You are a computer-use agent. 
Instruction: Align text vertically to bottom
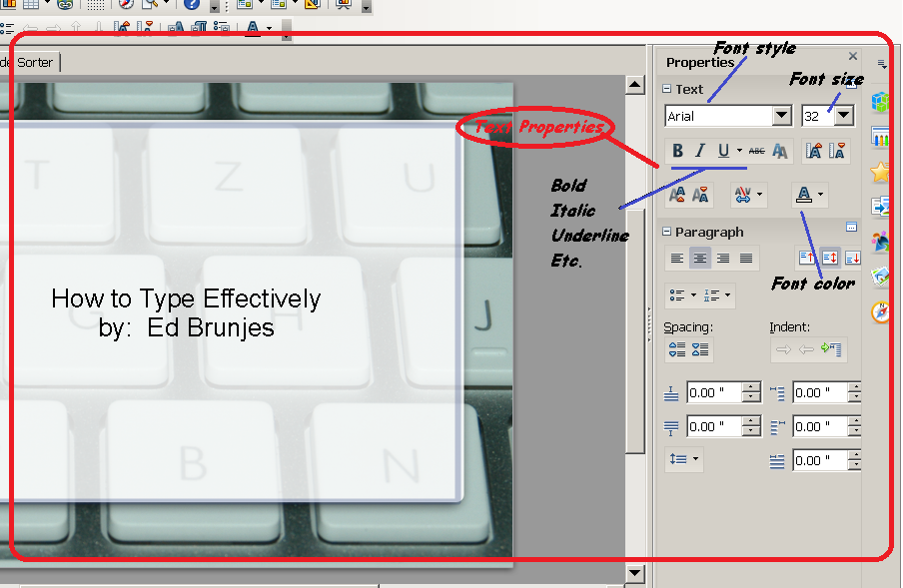(852, 258)
